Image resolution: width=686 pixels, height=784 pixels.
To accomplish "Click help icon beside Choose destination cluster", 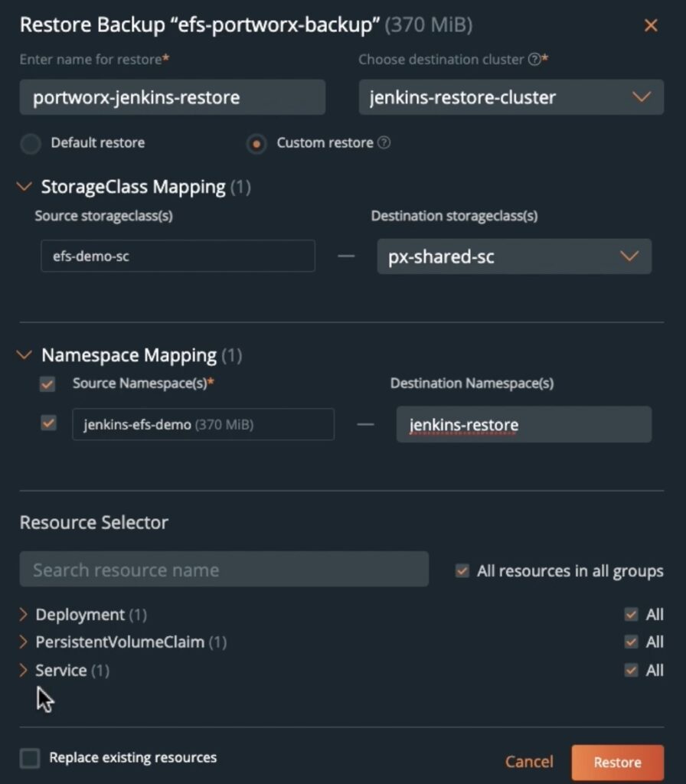I will coord(534,60).
